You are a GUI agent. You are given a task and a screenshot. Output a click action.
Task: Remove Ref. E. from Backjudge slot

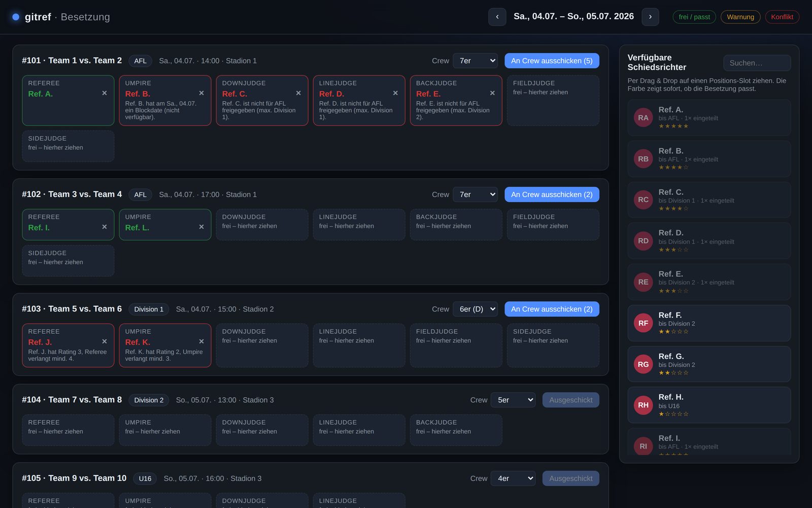(492, 93)
